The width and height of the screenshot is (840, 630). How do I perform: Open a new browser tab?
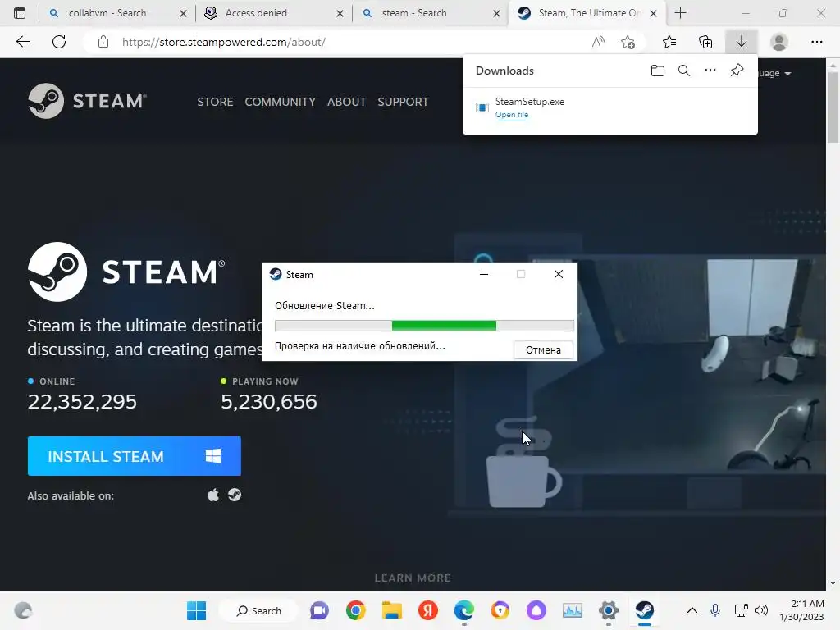(680, 13)
